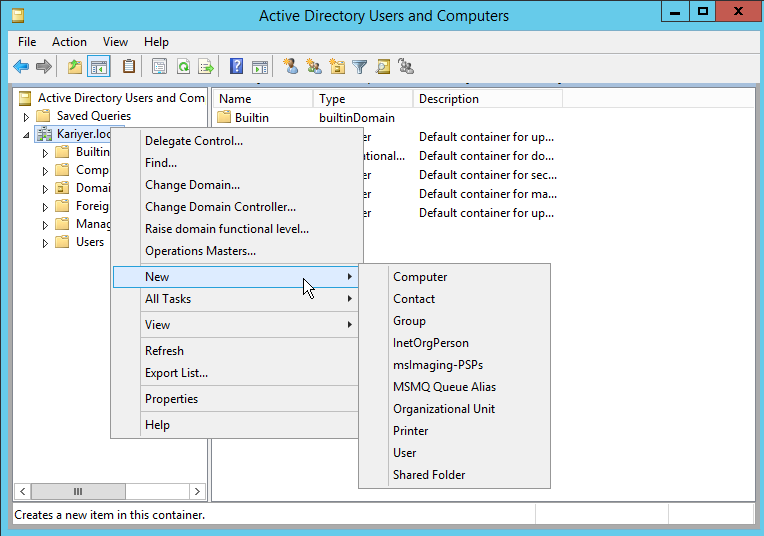Image resolution: width=764 pixels, height=536 pixels.
Task: Create a new Contact object
Action: click(x=455, y=299)
